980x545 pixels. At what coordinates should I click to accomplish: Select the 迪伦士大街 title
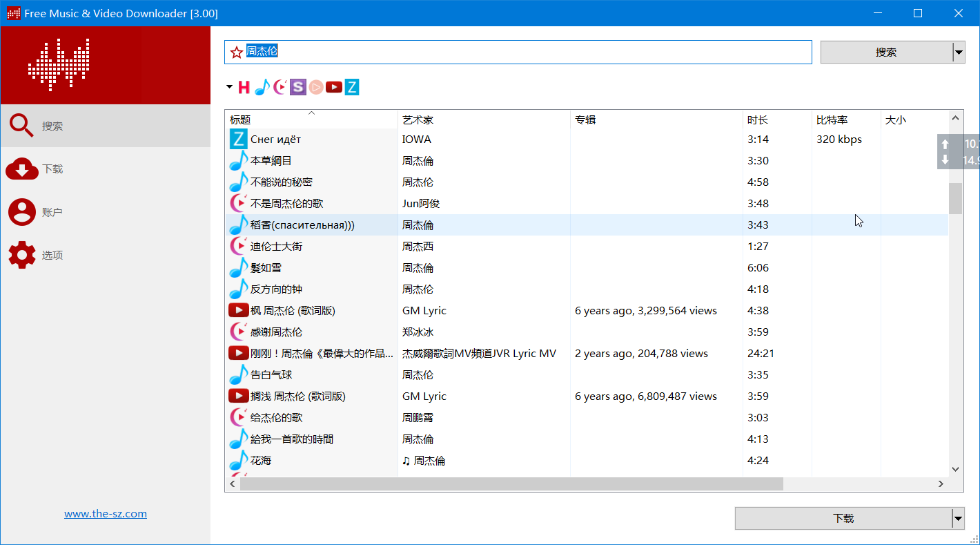click(276, 246)
